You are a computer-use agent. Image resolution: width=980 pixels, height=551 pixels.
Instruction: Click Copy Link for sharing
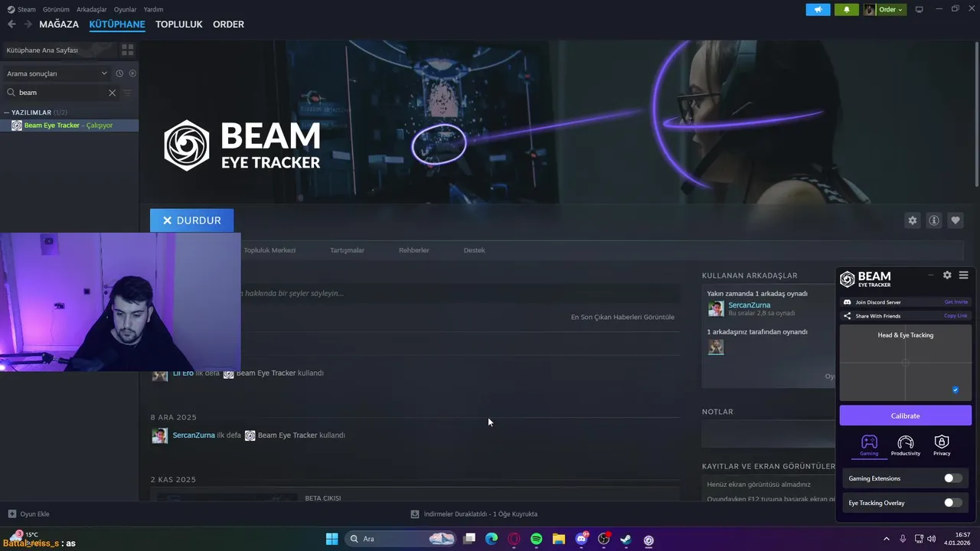pos(956,316)
